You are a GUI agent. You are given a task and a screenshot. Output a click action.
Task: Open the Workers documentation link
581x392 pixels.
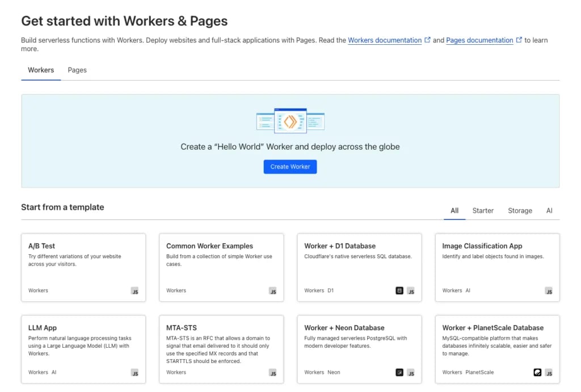click(385, 40)
